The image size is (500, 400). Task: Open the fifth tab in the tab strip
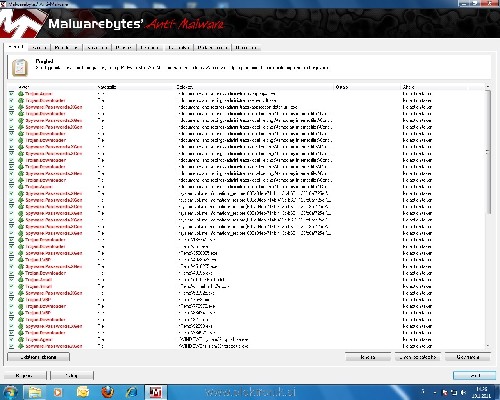click(124, 48)
